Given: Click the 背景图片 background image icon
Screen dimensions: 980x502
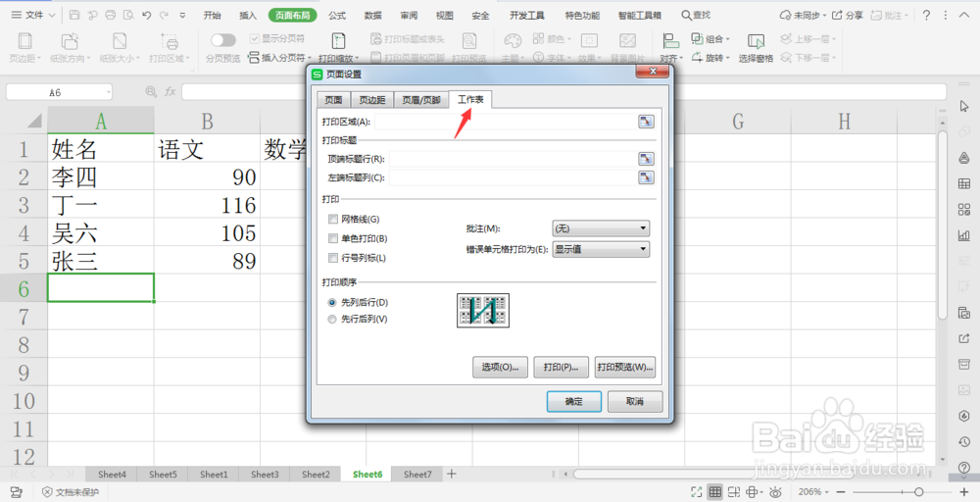Looking at the screenshot, I should click(627, 40).
